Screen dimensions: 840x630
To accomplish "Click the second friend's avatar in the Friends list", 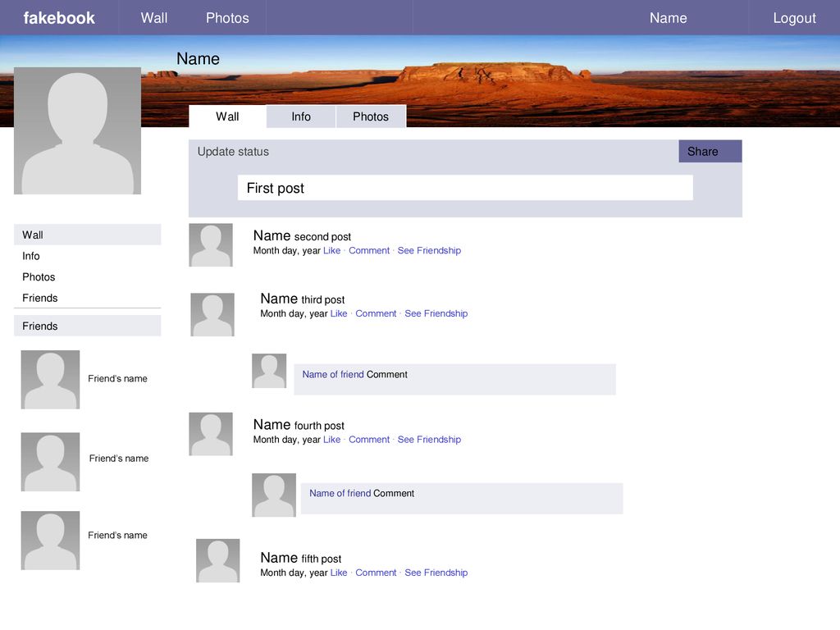I will click(50, 462).
